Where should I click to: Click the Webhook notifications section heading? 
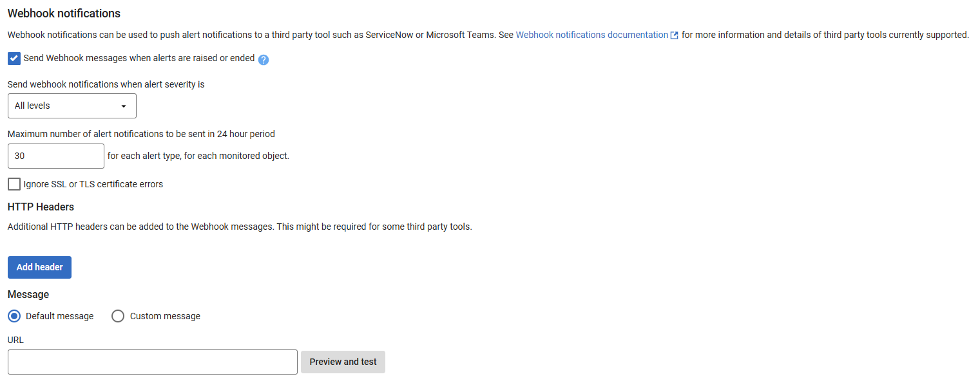[64, 13]
